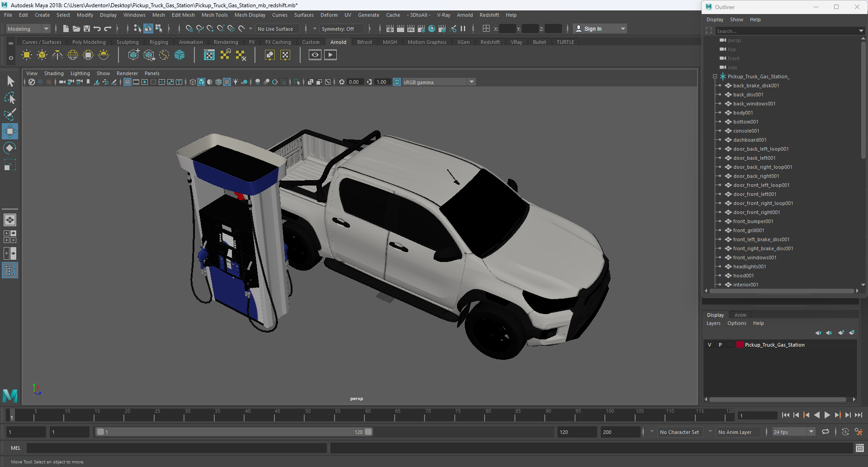
Task: Toggle the loop playback button
Action: point(826,432)
